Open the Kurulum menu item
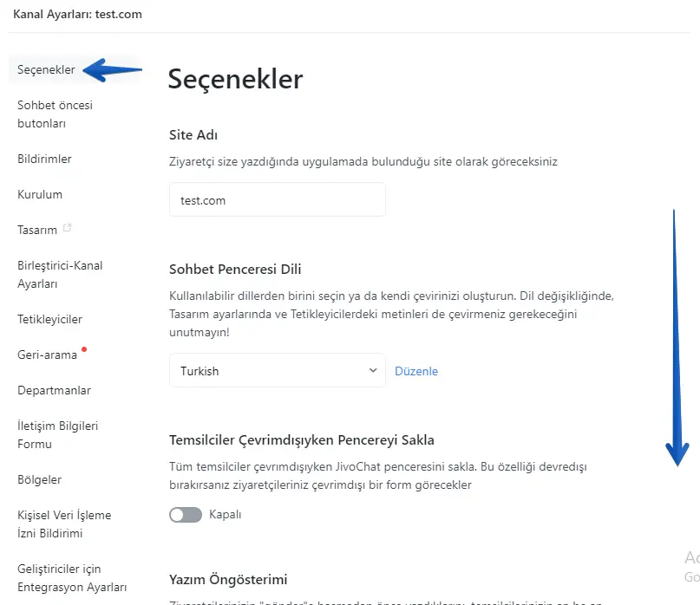The image size is (700, 605). pos(40,195)
